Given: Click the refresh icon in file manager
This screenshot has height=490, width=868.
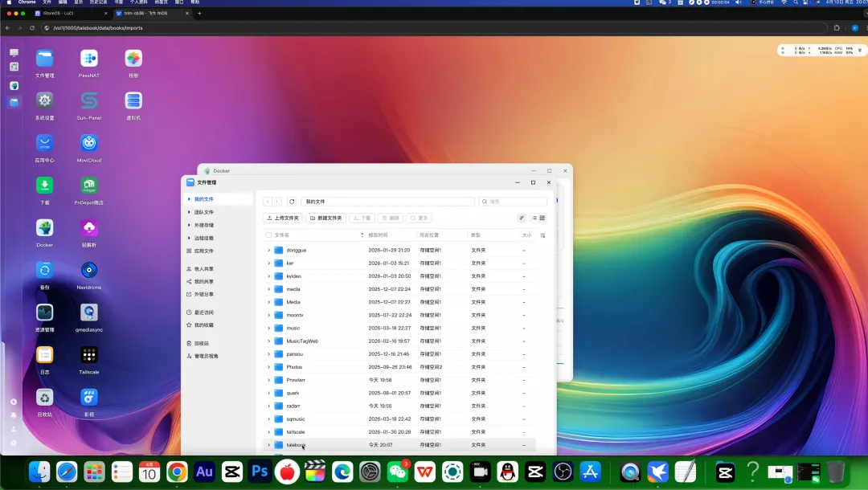Looking at the screenshot, I should [292, 202].
